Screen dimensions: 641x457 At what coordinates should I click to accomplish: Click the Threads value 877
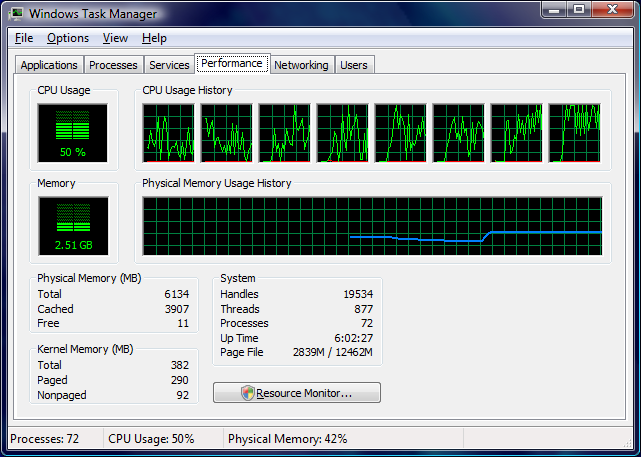[x=364, y=309]
